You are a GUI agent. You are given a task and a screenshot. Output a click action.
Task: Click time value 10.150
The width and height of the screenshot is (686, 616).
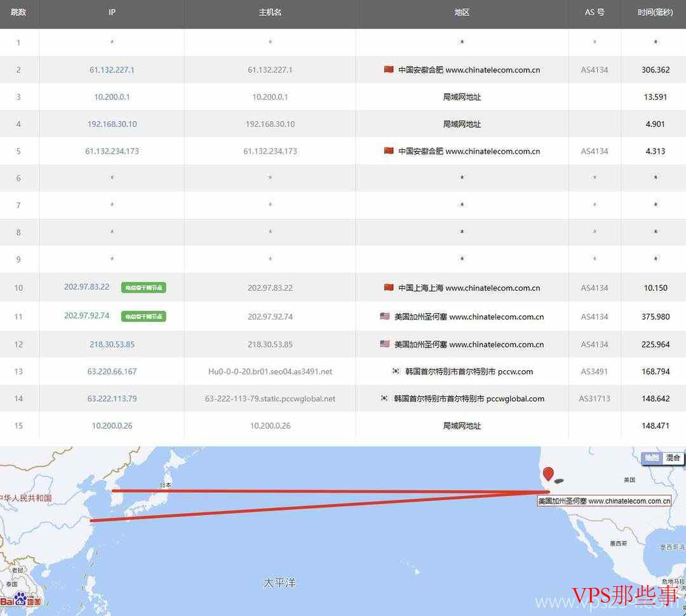tap(656, 288)
